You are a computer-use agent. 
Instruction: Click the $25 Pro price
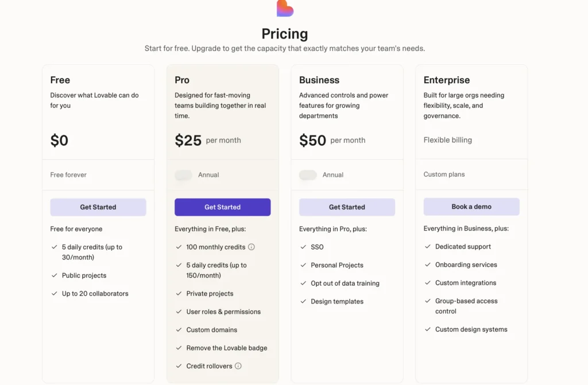pyautogui.click(x=188, y=141)
